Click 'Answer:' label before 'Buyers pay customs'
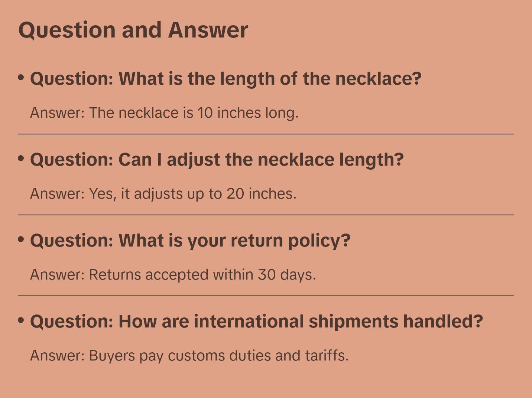Screen dimensions: 532x398 58,356
